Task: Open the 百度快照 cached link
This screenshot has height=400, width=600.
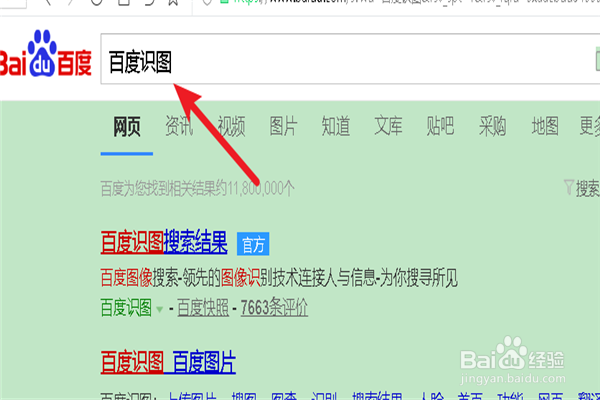Action: click(x=203, y=308)
